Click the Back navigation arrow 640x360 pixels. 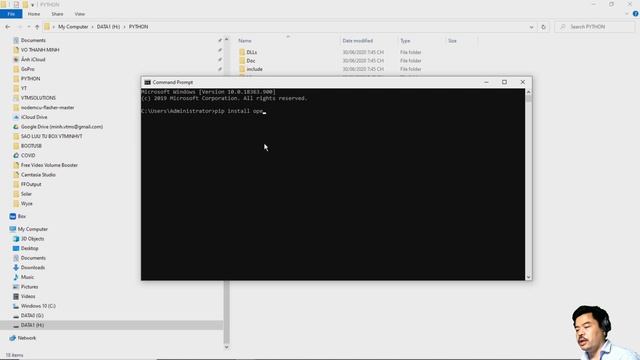tap(8, 27)
